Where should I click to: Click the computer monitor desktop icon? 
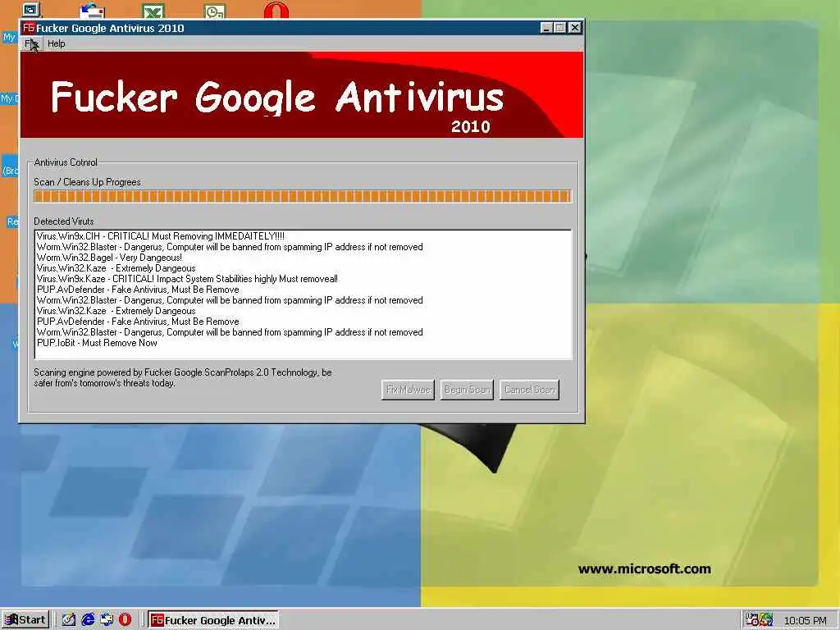(x=31, y=10)
